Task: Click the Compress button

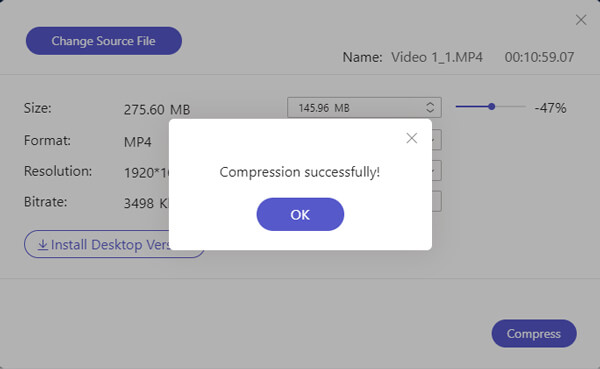Action: pyautogui.click(x=534, y=334)
